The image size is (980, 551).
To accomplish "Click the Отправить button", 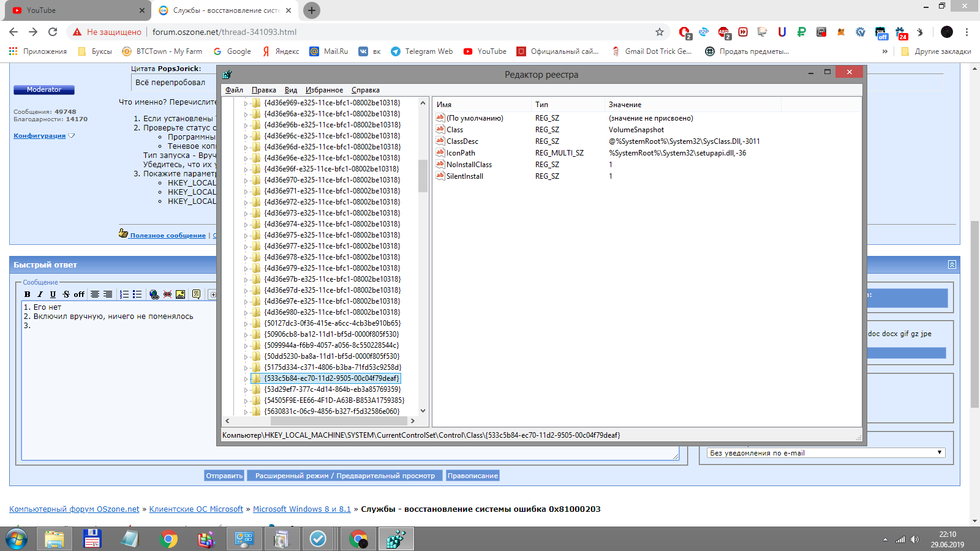I will point(224,476).
